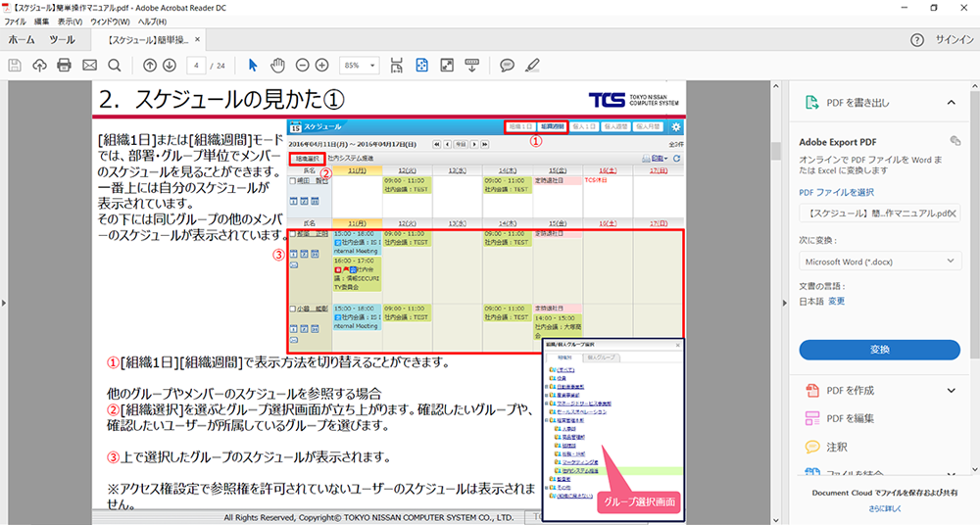
Task: Switch to full screen mode icon
Action: pos(447,65)
